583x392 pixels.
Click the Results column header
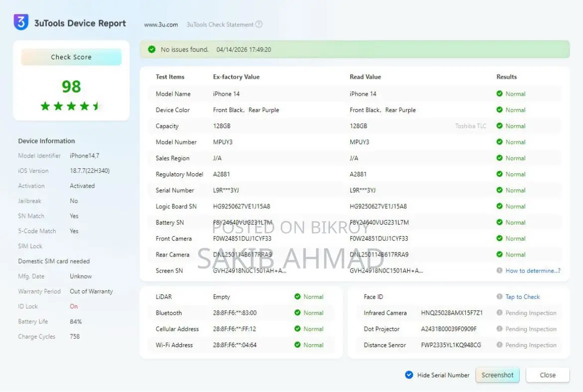[x=506, y=77]
